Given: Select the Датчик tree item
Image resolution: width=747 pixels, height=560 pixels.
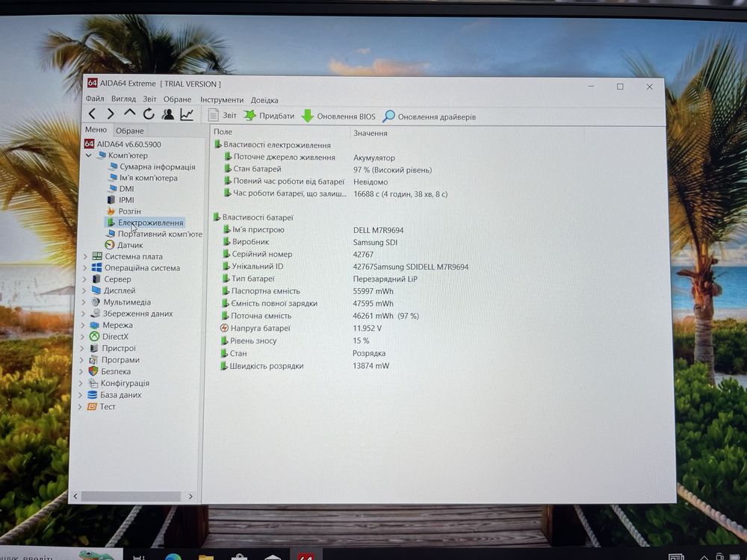Looking at the screenshot, I should 124,245.
